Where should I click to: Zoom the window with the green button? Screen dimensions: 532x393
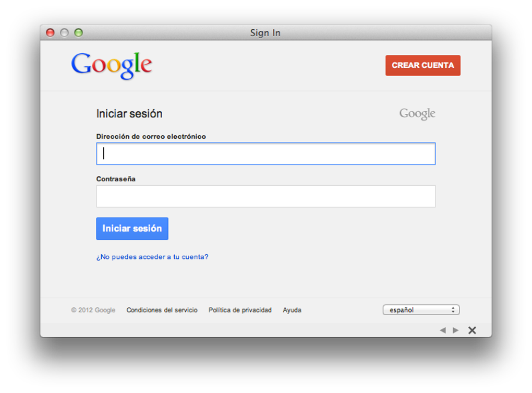pyautogui.click(x=78, y=33)
